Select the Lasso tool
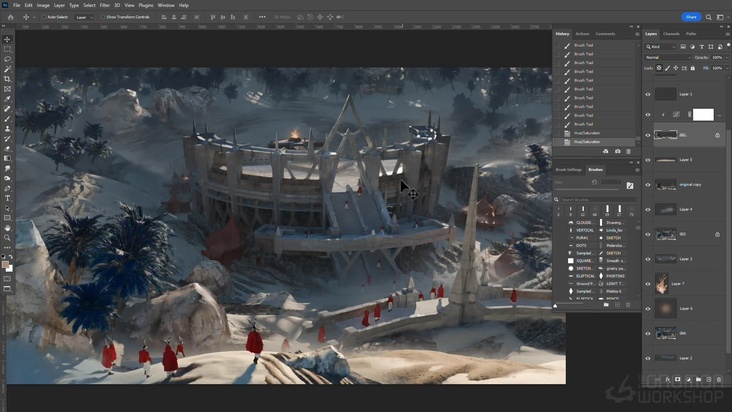The image size is (732, 412). pyautogui.click(x=7, y=59)
